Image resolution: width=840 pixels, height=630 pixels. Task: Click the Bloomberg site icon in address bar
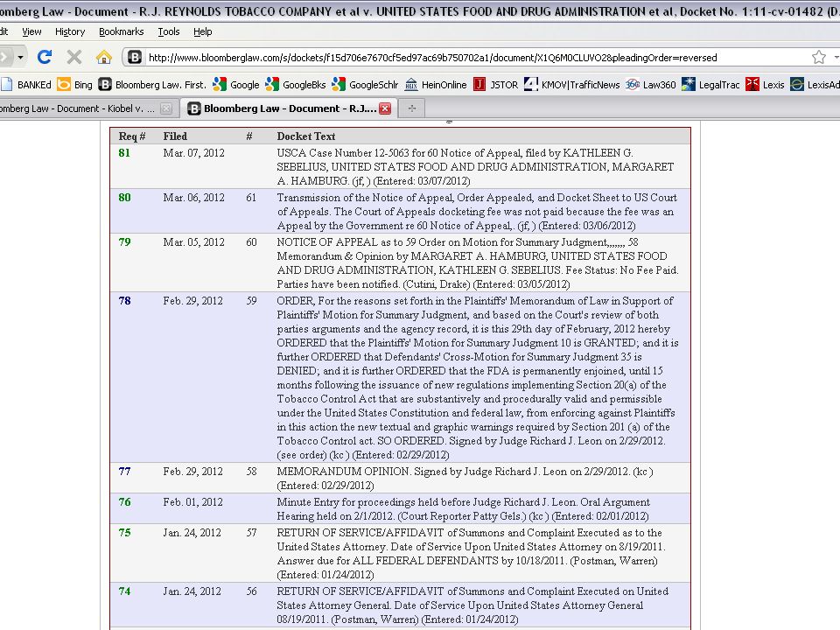click(135, 58)
